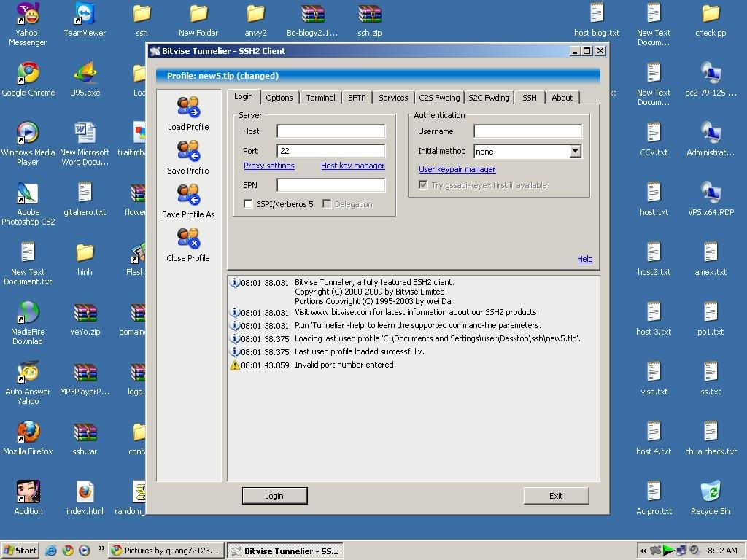Select the hinh folder on desktop
The width and height of the screenshot is (747, 560).
pyautogui.click(x=85, y=259)
